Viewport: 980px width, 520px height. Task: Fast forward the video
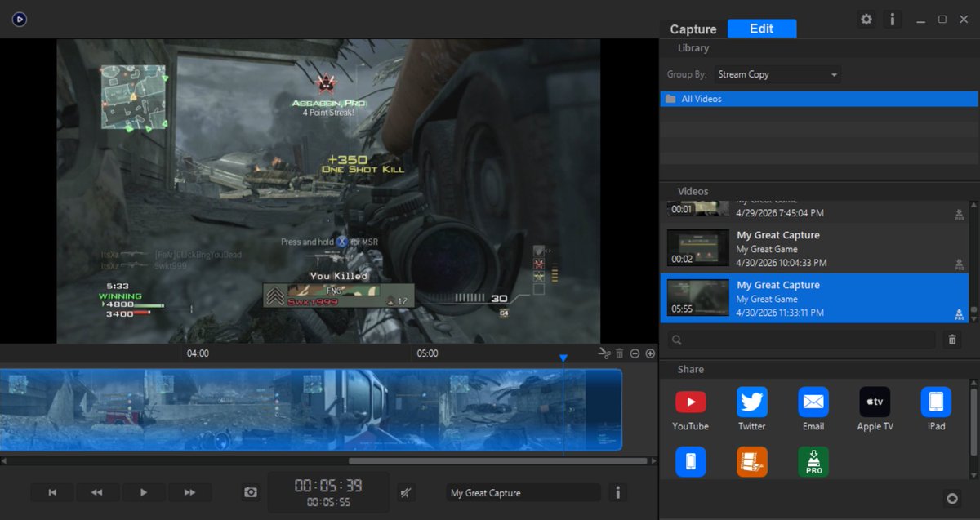pos(189,492)
